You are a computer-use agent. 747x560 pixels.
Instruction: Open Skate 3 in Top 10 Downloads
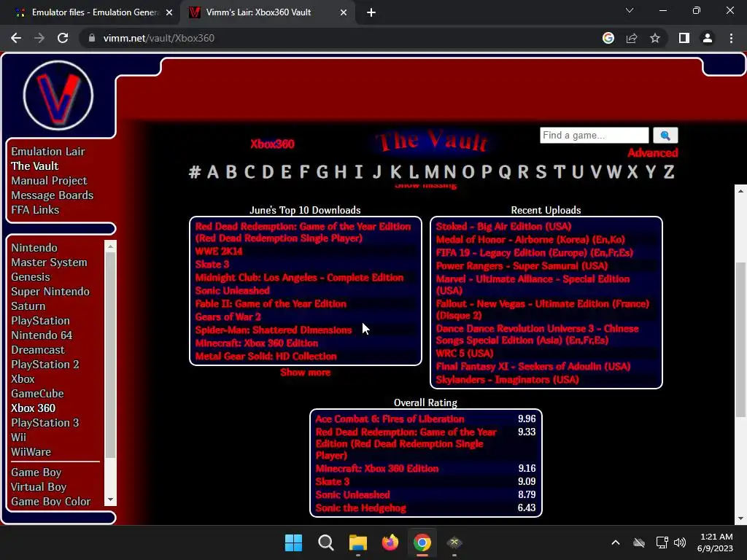pos(212,264)
